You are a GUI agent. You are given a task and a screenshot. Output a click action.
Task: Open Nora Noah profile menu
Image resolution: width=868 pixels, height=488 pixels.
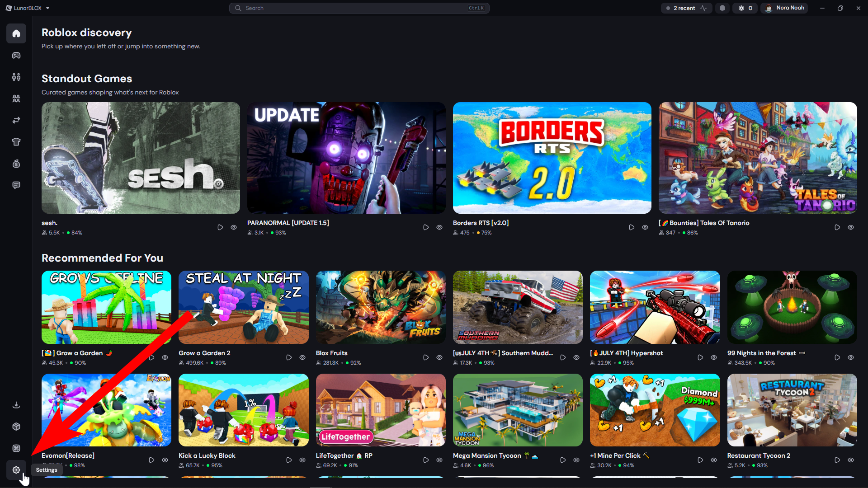(785, 8)
